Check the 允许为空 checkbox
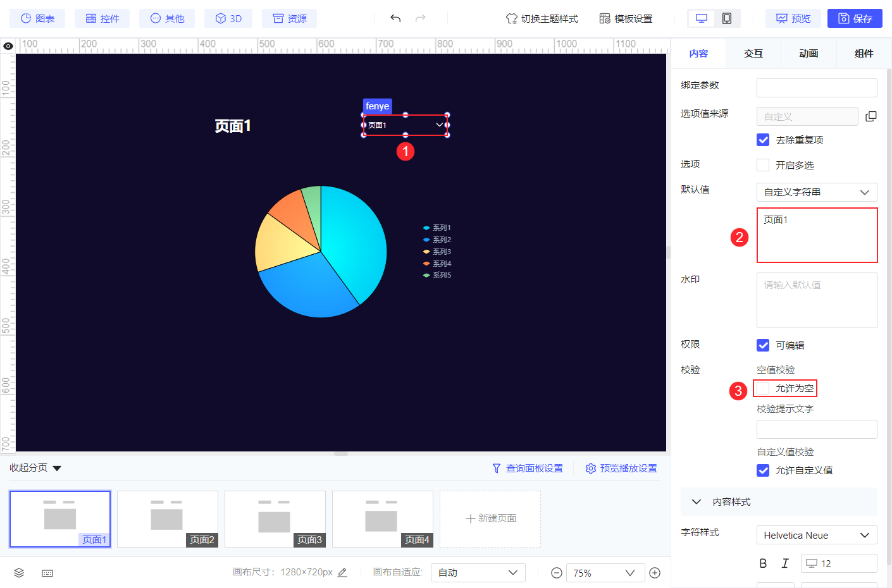Screen dimensions: 892x588 pos(763,388)
